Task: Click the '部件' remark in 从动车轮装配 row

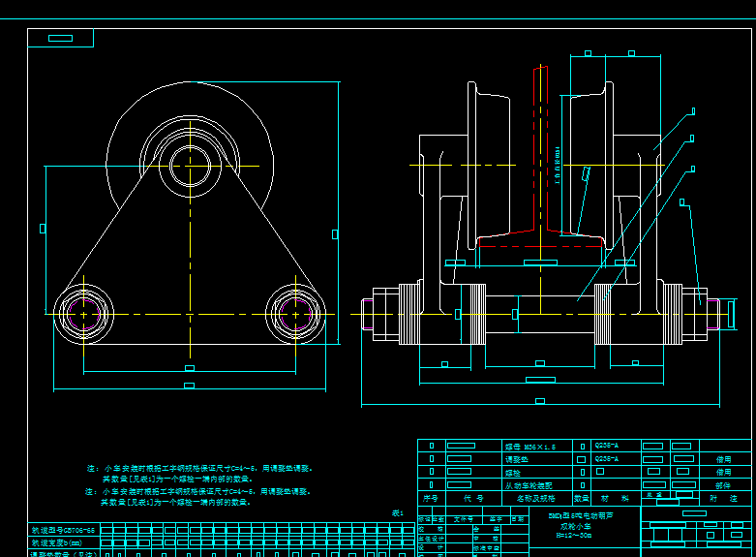Action: tap(723, 485)
